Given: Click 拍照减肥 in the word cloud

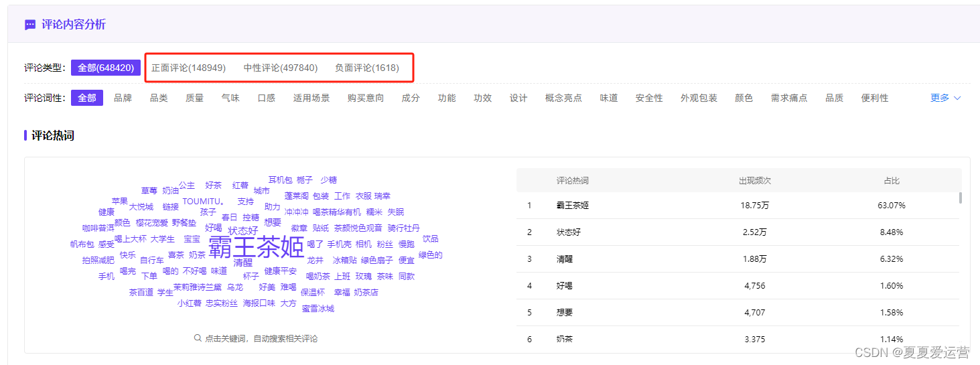Looking at the screenshot, I should (x=98, y=261).
